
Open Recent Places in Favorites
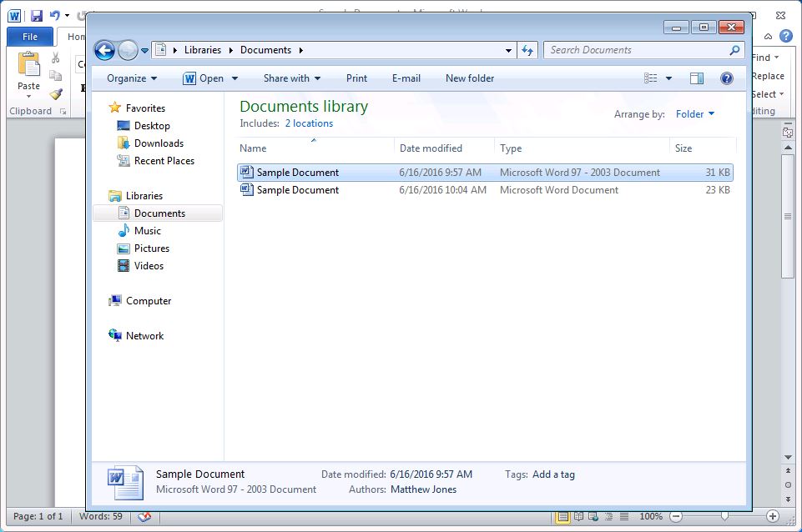(x=156, y=160)
